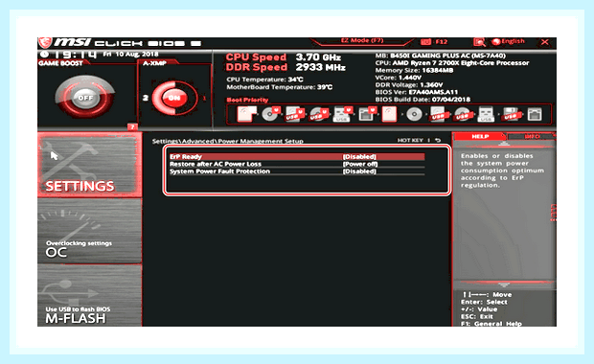Select the legacy USB key boot icon
Viewport: 594px width, 364px height.
point(486,114)
